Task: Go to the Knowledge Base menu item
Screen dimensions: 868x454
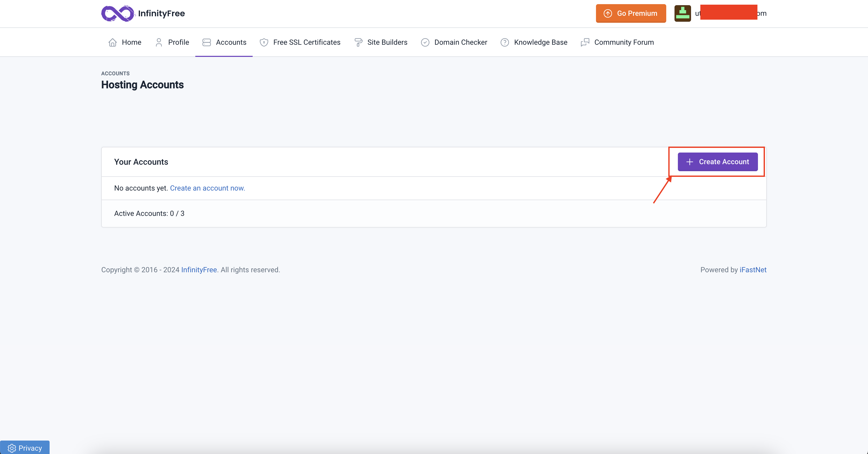Action: click(540, 42)
